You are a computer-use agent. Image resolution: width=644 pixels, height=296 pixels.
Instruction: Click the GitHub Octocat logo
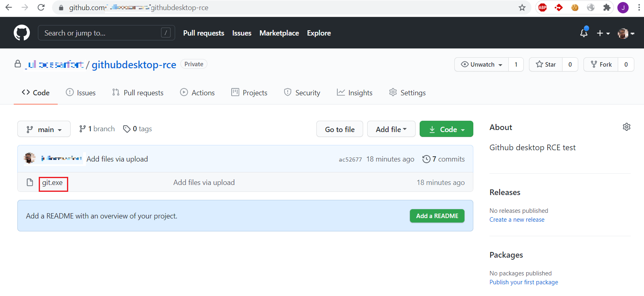pyautogui.click(x=22, y=33)
